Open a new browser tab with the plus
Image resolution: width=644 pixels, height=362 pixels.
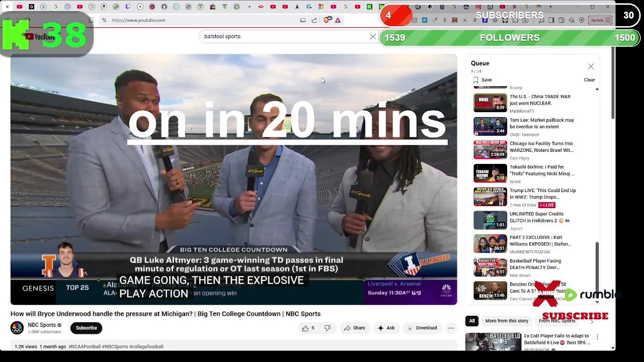pyautogui.click(x=550, y=7)
